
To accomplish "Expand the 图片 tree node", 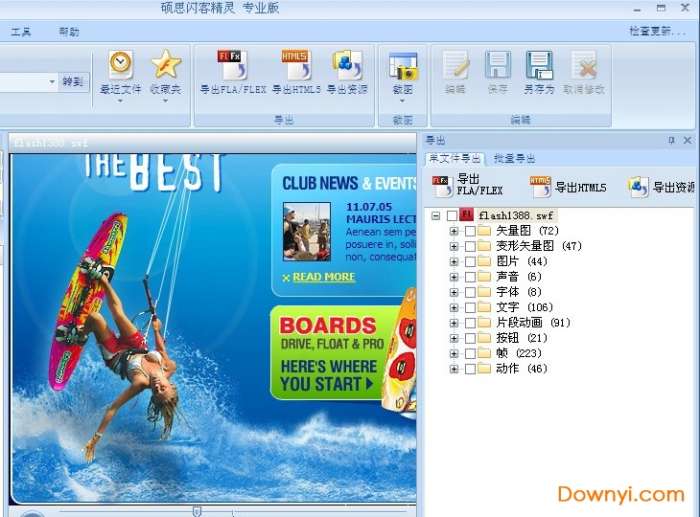I will point(454,262).
